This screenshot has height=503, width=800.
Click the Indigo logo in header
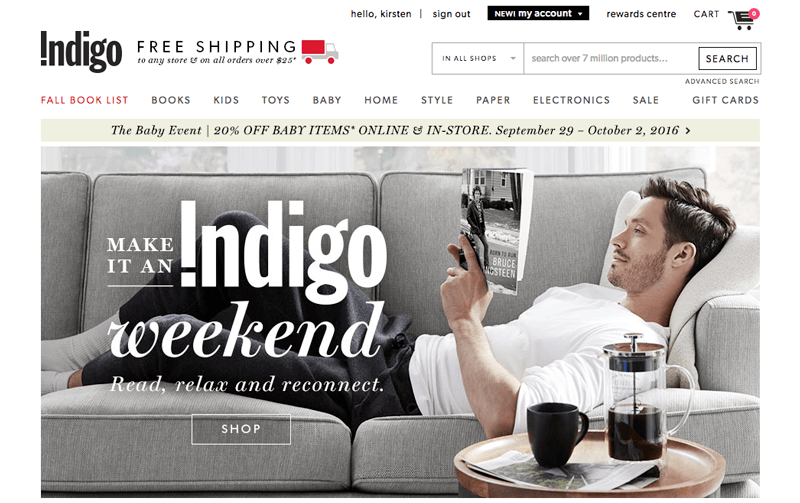point(82,51)
